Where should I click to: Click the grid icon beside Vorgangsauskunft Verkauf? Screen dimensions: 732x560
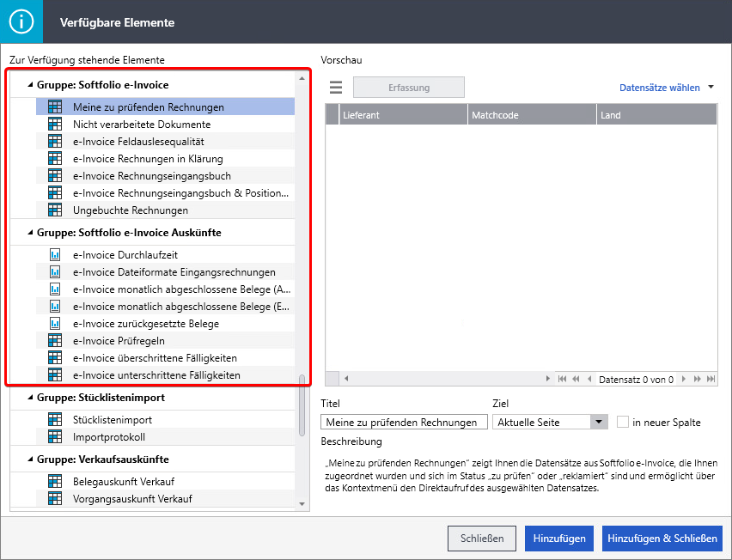(x=55, y=498)
